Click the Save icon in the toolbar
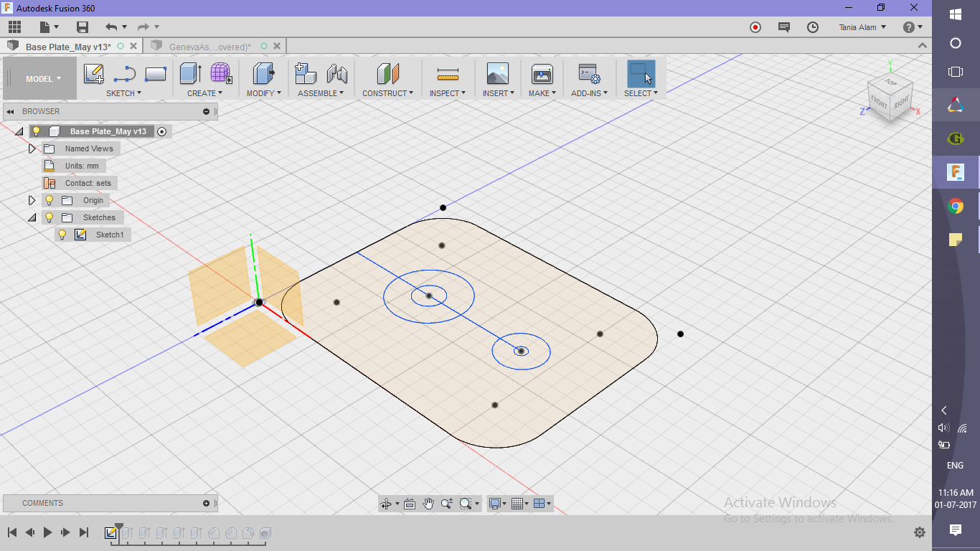 pyautogui.click(x=82, y=26)
